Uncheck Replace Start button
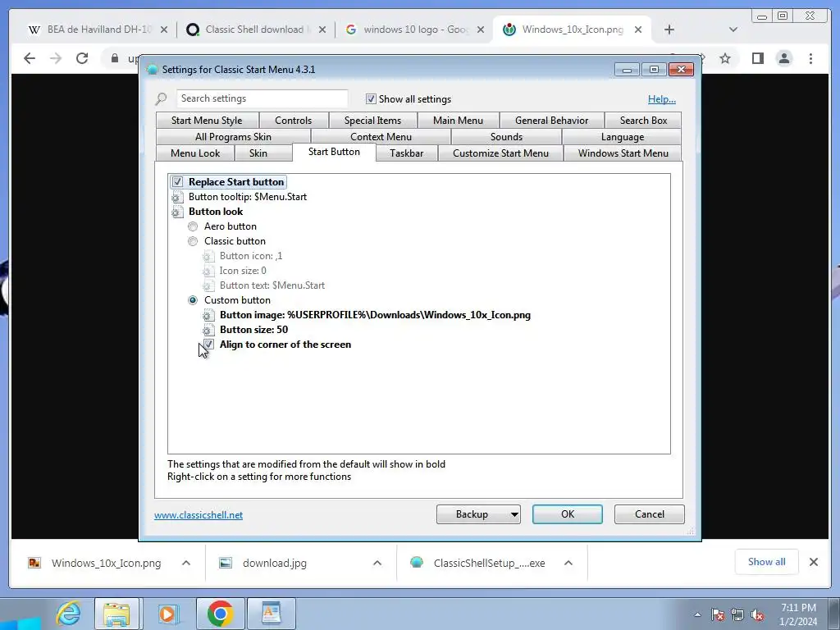The height and width of the screenshot is (630, 840). [x=177, y=182]
